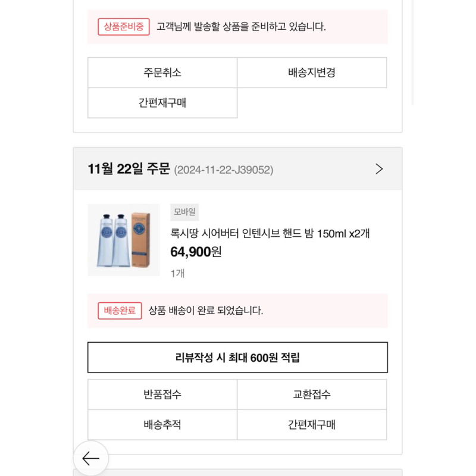Screen dimensions: 476x476
Task: Open November 22 order details chevron
Action: coord(379,169)
